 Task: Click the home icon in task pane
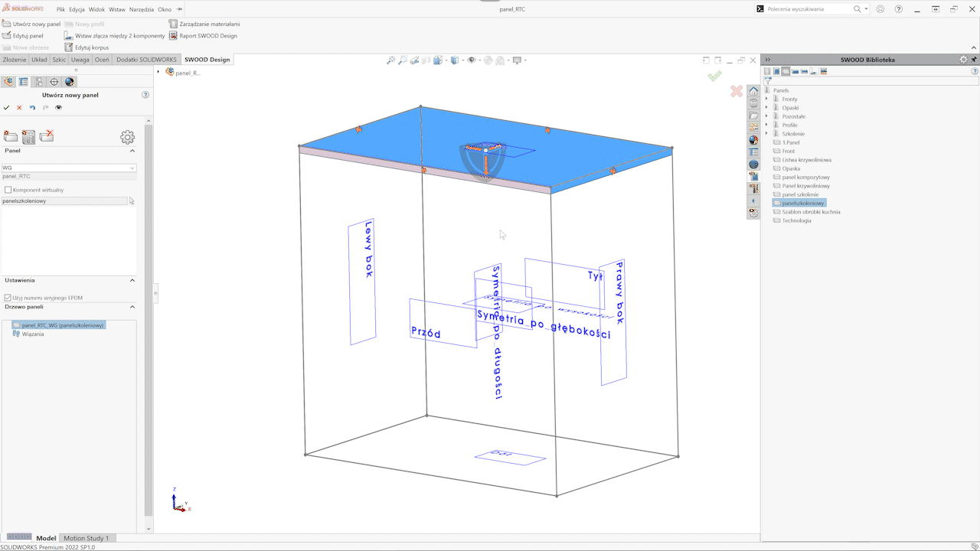coord(753,90)
